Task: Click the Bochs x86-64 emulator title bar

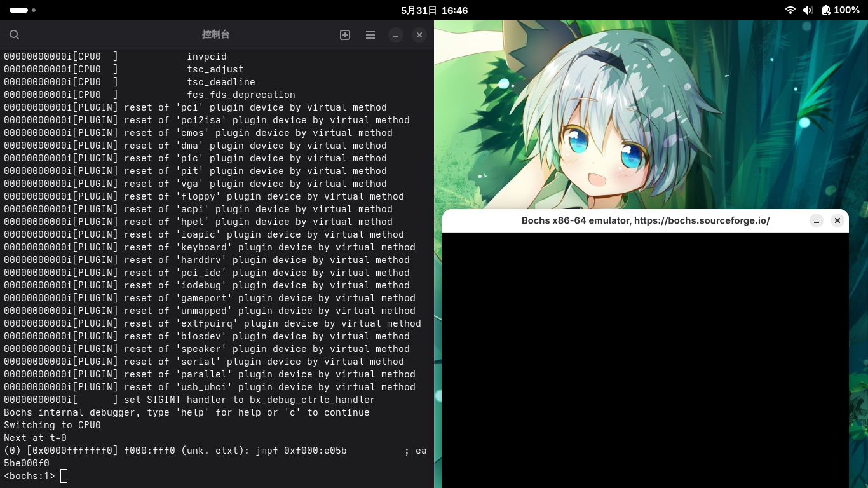Action: click(x=646, y=220)
